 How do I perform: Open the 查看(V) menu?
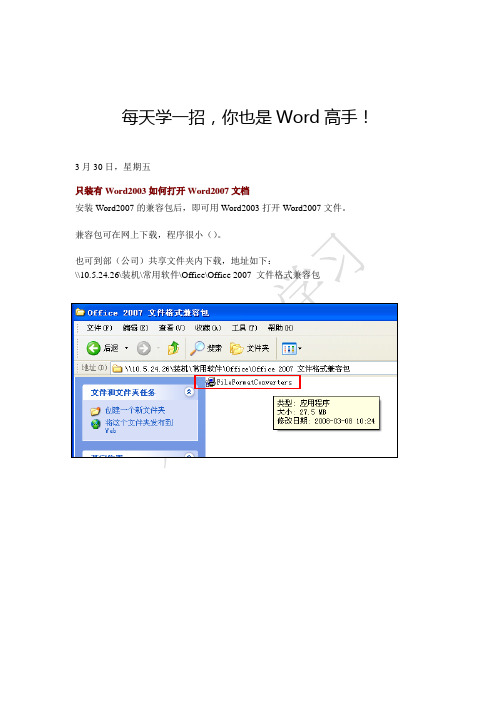(171, 328)
